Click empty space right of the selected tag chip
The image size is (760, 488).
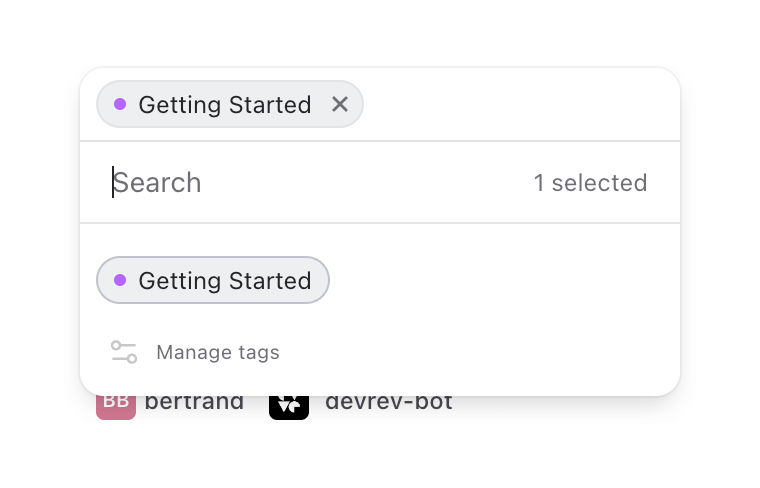tap(520, 104)
